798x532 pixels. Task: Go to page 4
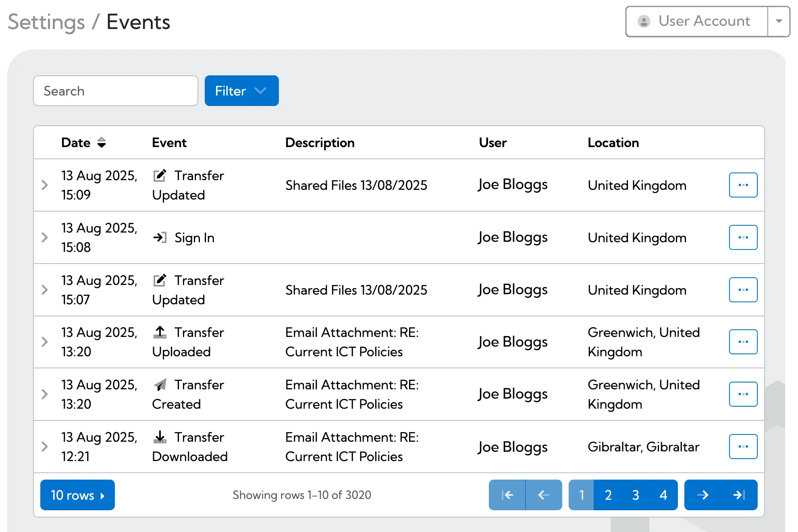(x=663, y=495)
